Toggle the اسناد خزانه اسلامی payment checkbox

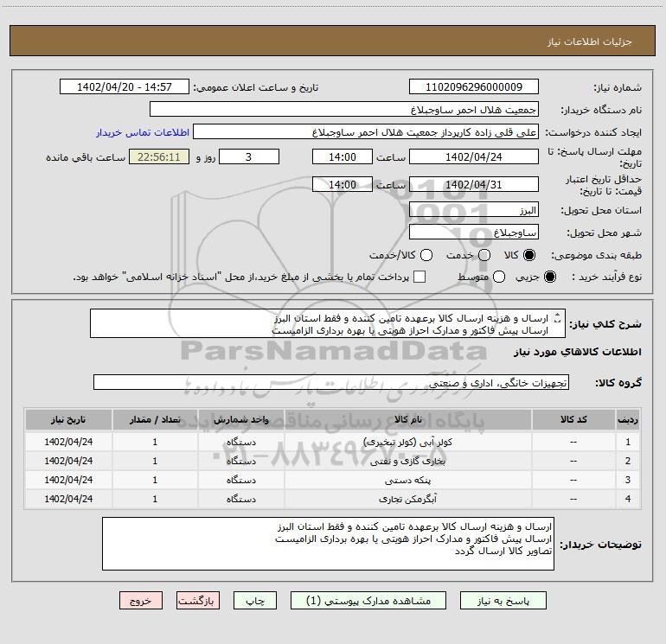click(x=419, y=277)
